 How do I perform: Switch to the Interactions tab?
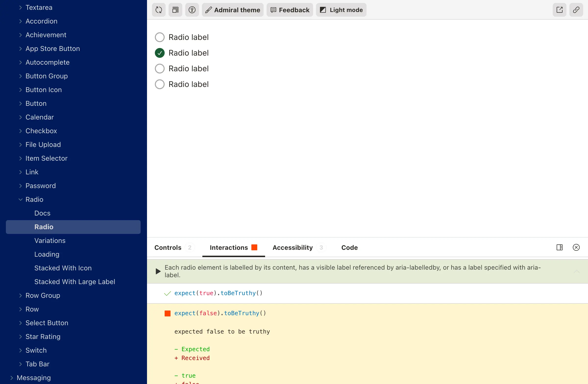tap(233, 247)
